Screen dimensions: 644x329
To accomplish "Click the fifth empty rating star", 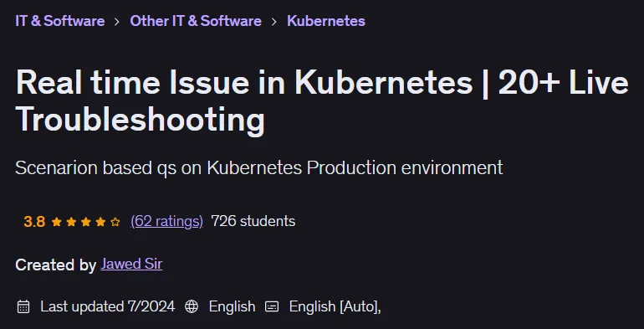I will [115, 222].
